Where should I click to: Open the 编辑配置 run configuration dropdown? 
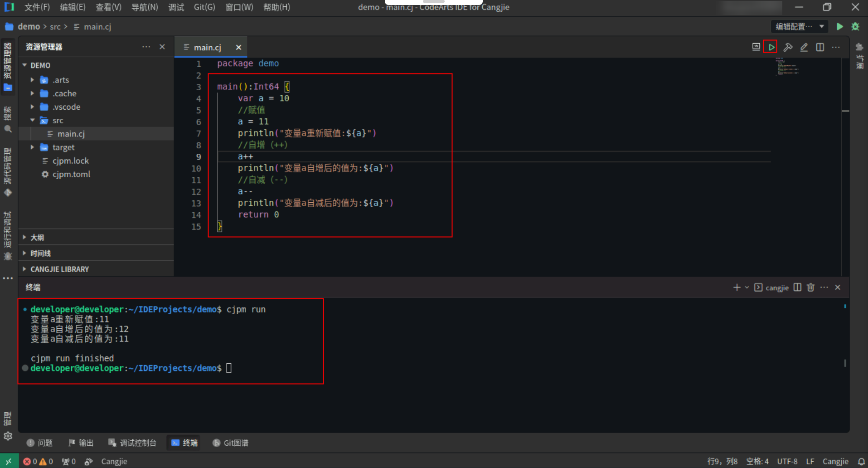point(800,27)
